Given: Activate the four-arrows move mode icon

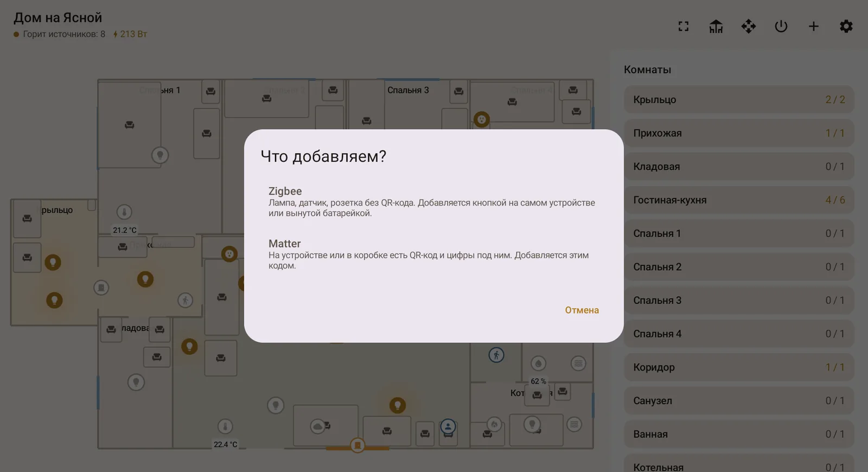Looking at the screenshot, I should 749,26.
